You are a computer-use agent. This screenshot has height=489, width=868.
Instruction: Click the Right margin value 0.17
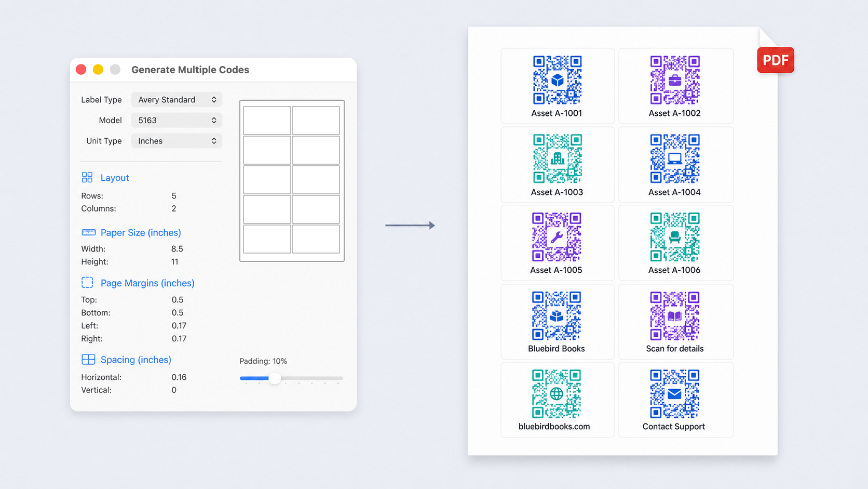[179, 339]
